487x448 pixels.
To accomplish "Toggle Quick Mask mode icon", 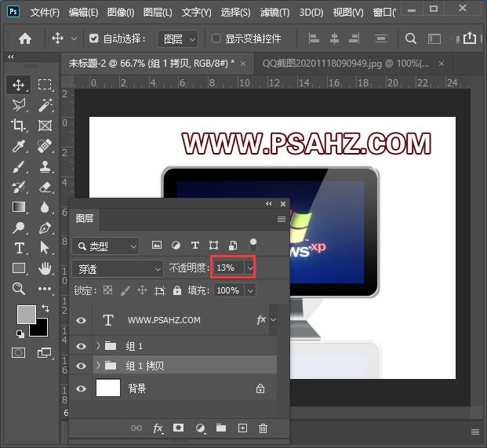I will 18,352.
